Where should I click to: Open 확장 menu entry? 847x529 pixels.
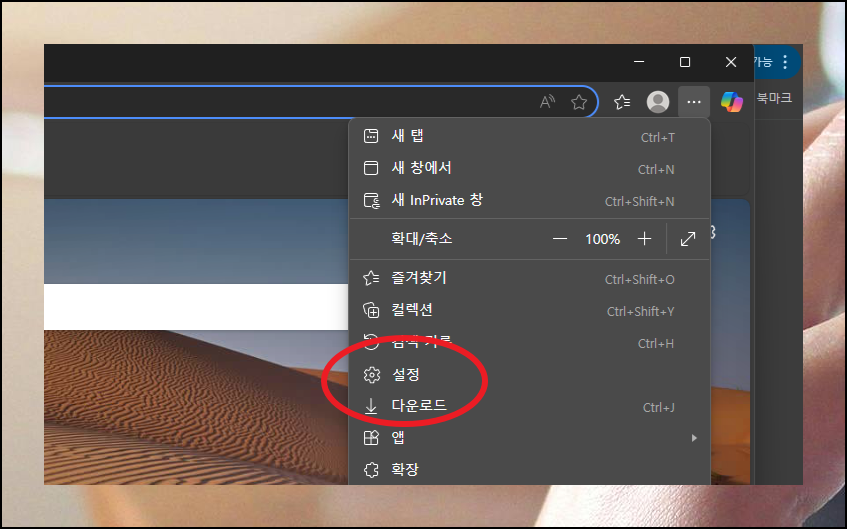tap(529, 469)
